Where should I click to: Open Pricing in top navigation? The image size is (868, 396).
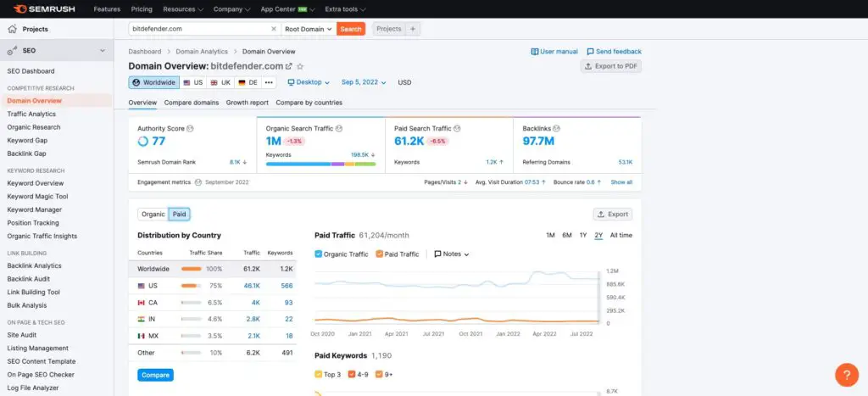[142, 9]
